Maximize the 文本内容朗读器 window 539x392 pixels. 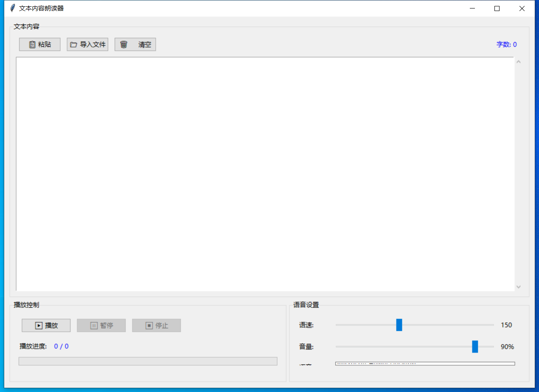click(x=497, y=8)
